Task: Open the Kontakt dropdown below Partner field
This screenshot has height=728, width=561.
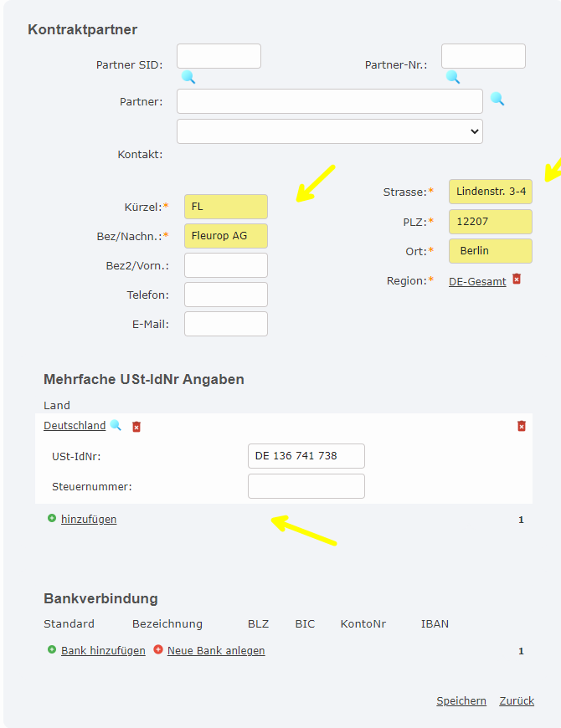Action: tap(330, 131)
